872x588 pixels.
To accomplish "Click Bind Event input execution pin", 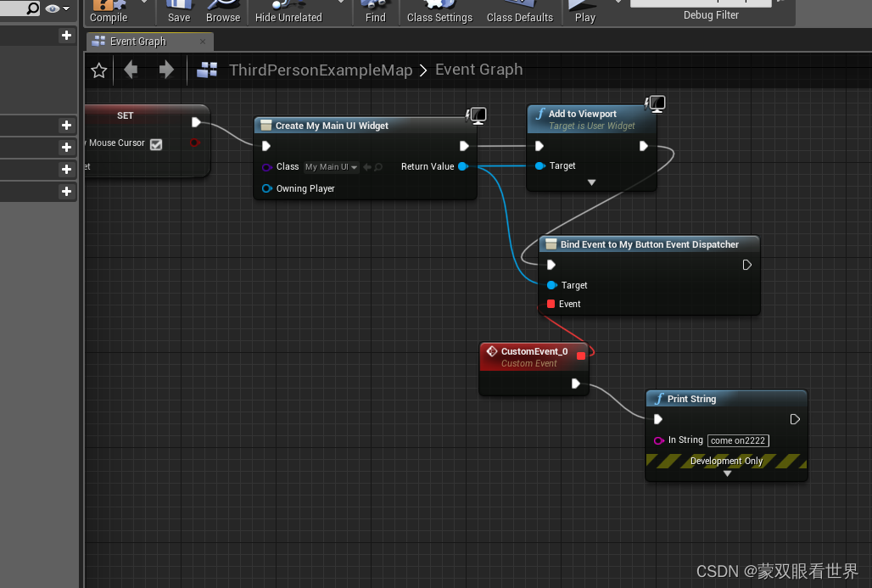I will pos(551,264).
